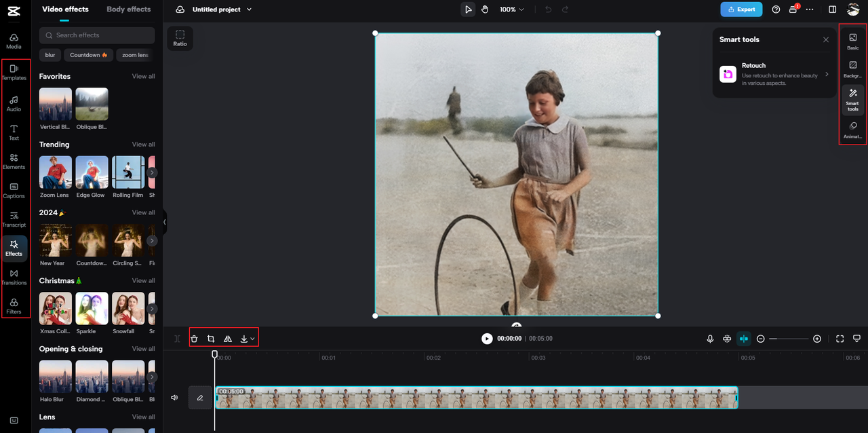Open keyboard shortcuts icon at bottom-left

14,420
